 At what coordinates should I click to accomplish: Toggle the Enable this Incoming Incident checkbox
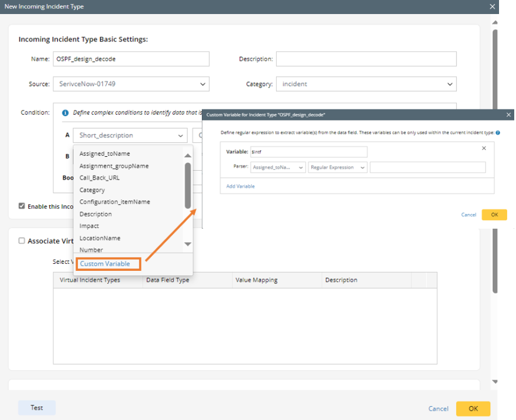22,206
